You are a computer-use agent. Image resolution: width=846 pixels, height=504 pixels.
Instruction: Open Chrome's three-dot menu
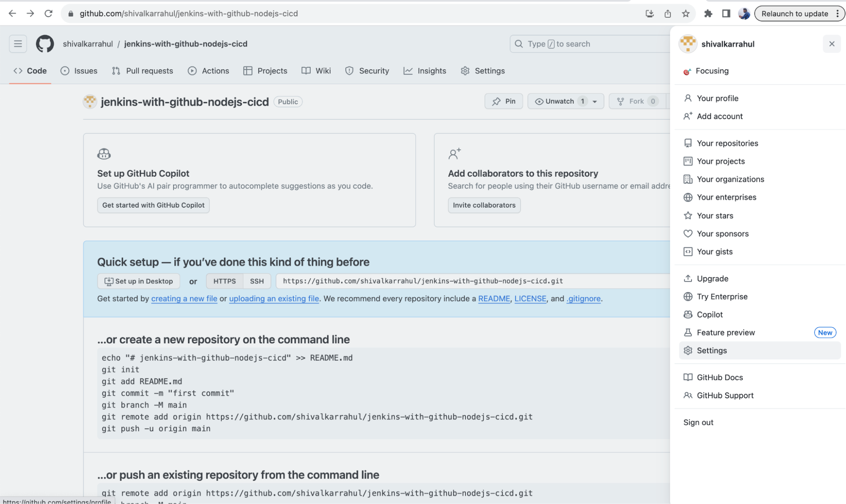837,13
